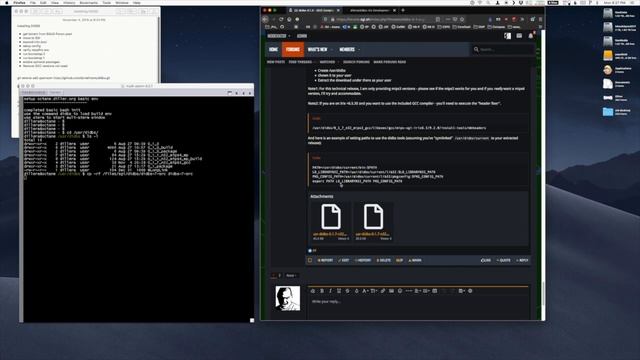Expand the Members dropdown arrow
Image resolution: width=640 pixels, height=360 pixels.
click(359, 49)
